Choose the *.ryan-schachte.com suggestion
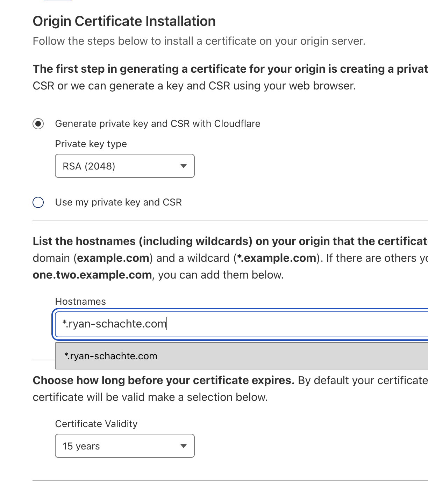This screenshot has height=504, width=428. pos(111,356)
